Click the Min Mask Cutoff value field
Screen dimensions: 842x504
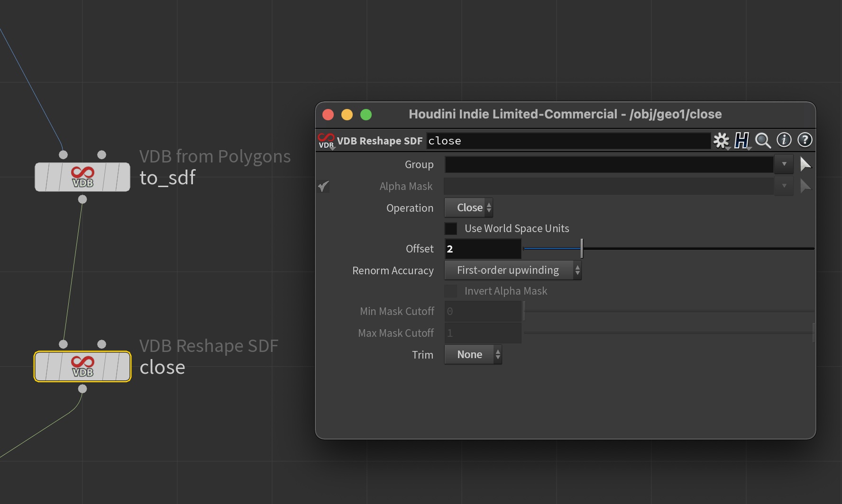coord(483,311)
